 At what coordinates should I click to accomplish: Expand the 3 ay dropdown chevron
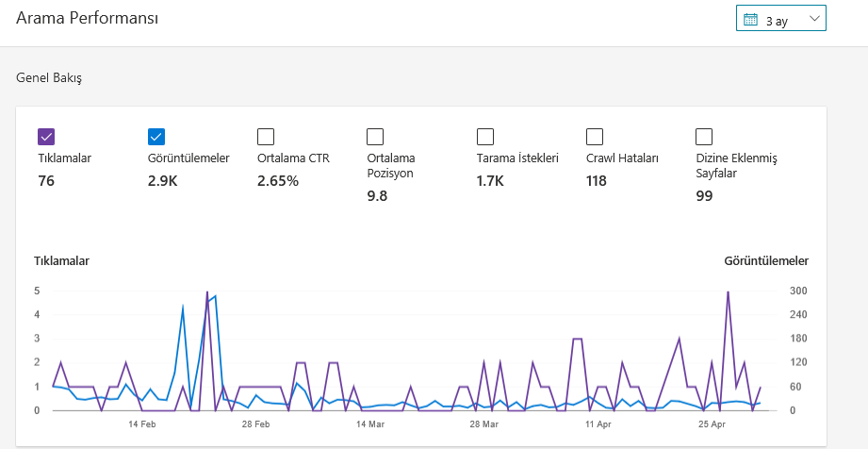814,18
